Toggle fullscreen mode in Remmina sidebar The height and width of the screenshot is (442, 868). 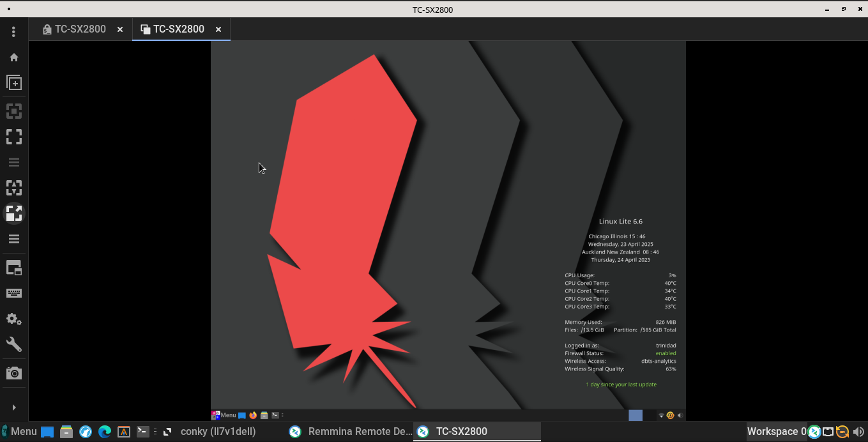(14, 137)
